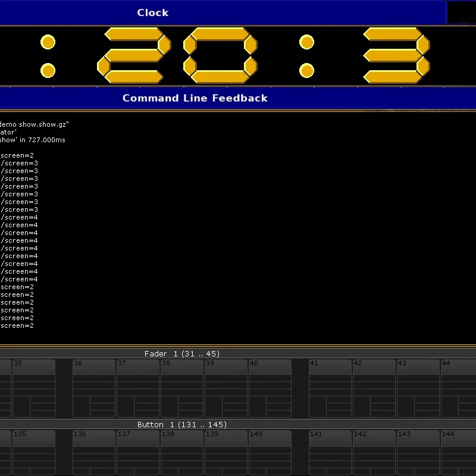Screen dimensions: 476x476
Task: Select the 'demo show.show.gz' feedback line
Action: [35, 124]
